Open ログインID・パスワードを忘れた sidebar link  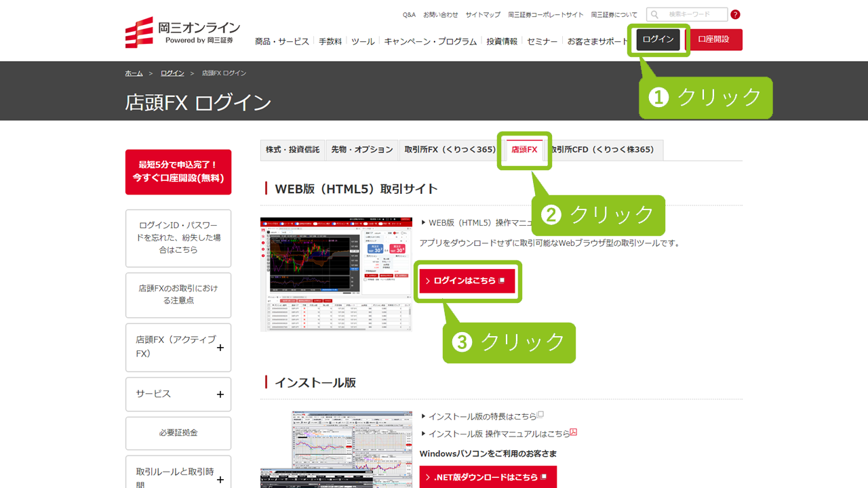(178, 238)
